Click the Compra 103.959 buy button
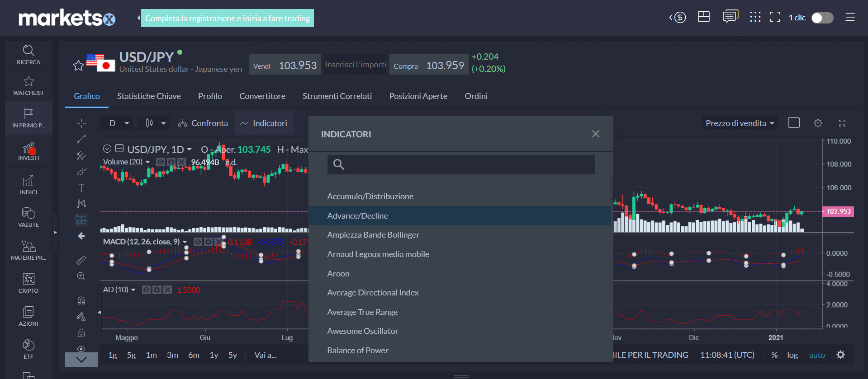 429,65
